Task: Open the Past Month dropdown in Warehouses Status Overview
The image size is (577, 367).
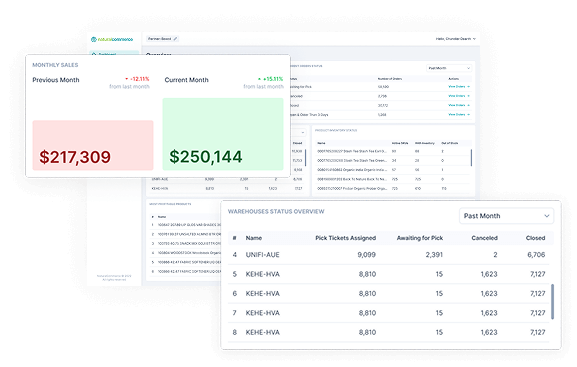Action: coord(506,216)
